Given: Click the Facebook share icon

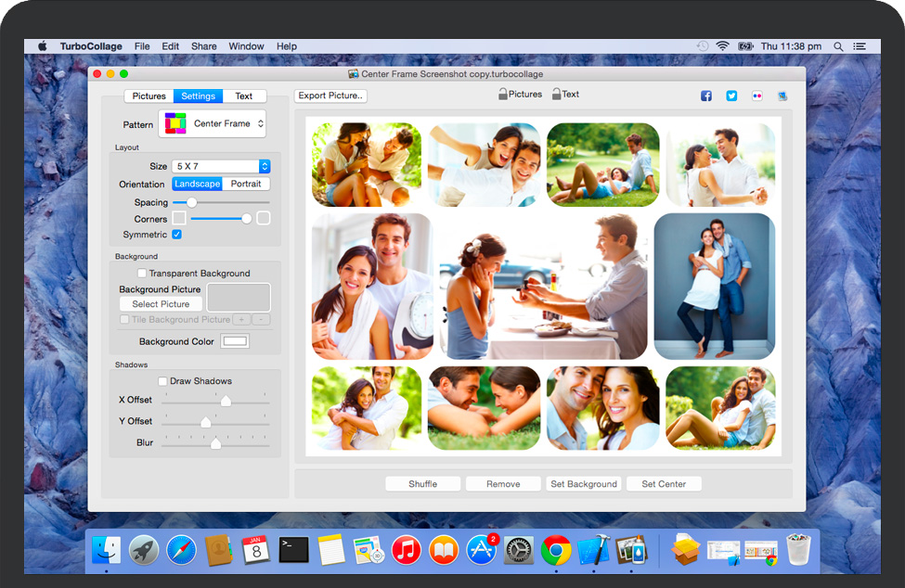Looking at the screenshot, I should (x=706, y=96).
